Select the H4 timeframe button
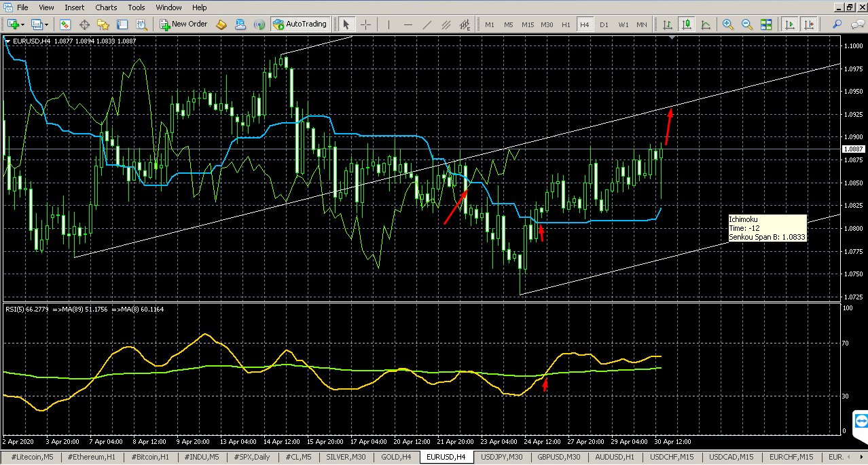868x465 pixels. coord(585,24)
